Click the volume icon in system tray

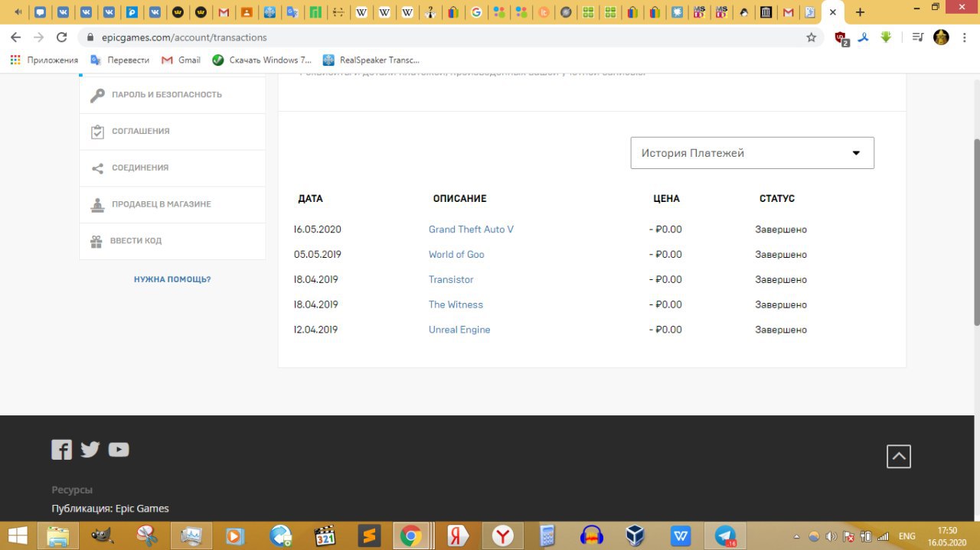831,536
